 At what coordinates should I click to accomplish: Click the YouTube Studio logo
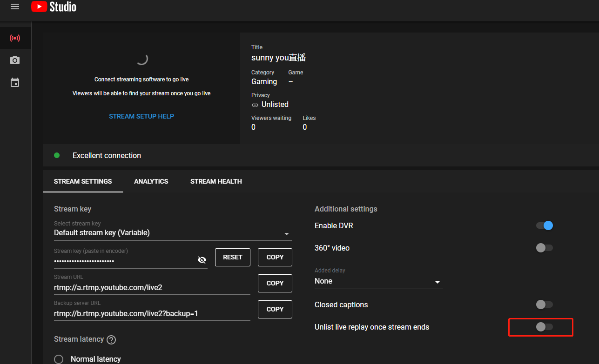[54, 7]
